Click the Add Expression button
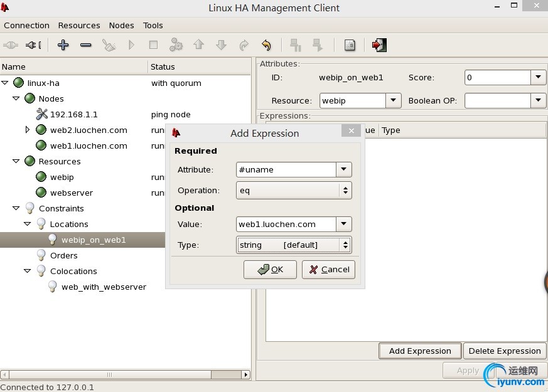 420,351
